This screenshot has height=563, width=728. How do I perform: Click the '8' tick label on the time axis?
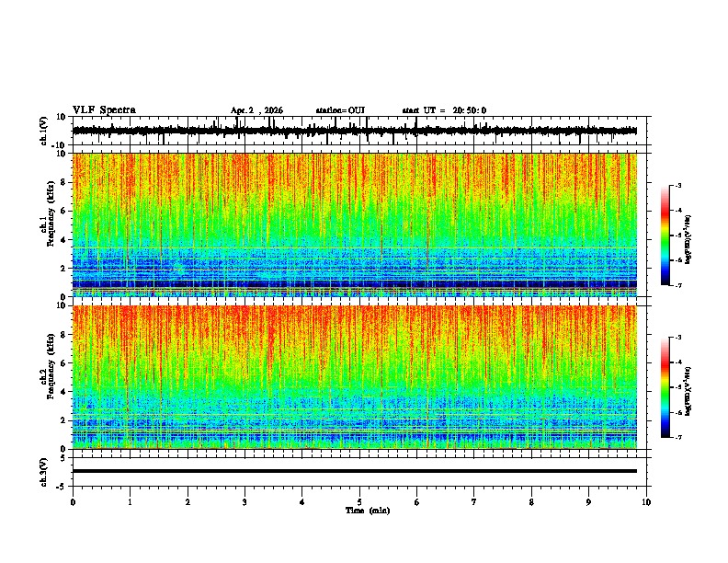tap(531, 502)
